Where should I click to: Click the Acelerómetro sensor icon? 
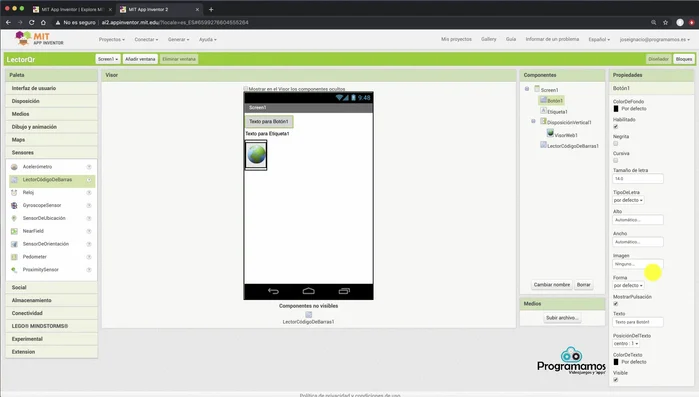coord(14,167)
